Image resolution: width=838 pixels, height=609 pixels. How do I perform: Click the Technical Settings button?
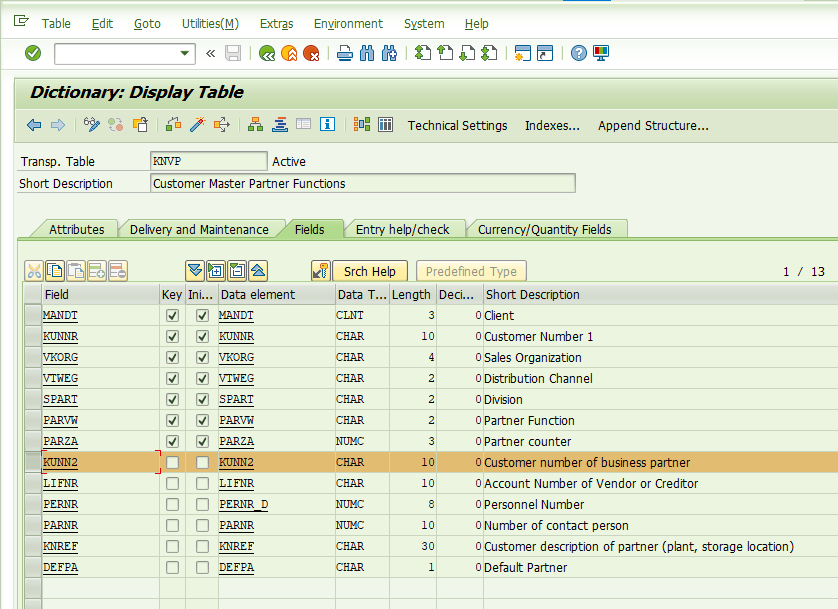point(457,126)
